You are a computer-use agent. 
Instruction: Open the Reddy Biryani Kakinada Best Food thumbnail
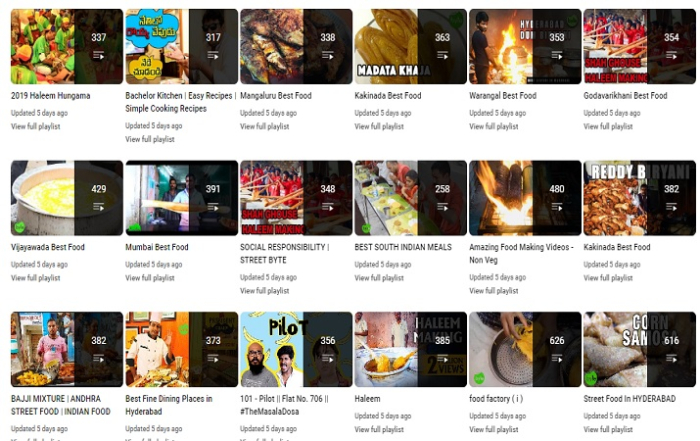point(639,198)
